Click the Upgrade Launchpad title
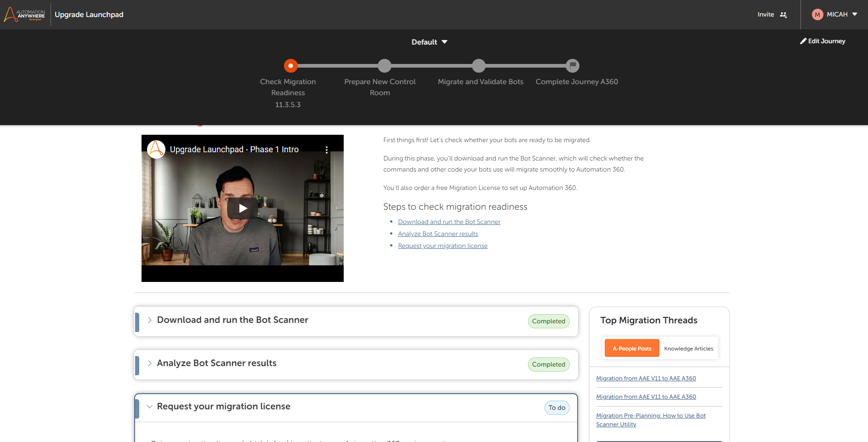The height and width of the screenshot is (442, 868). (x=89, y=15)
